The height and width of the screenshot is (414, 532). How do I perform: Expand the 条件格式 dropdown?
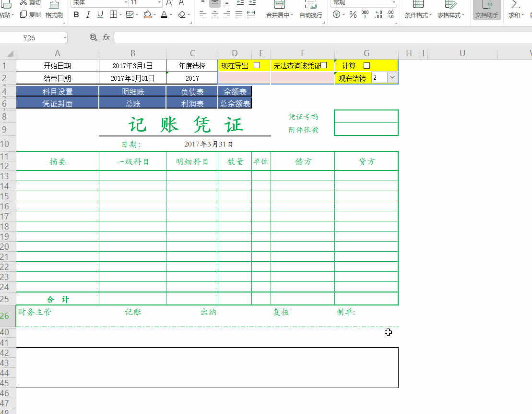tap(430, 15)
